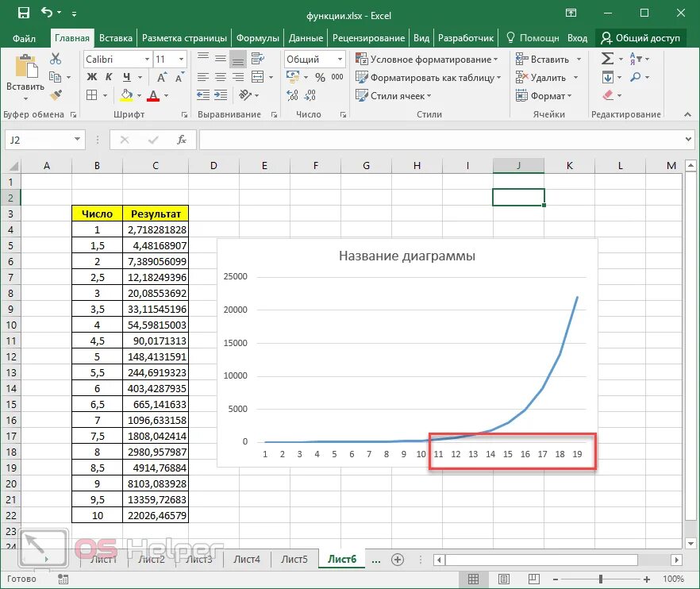The height and width of the screenshot is (589, 700).
Task: Click the insert function fx icon
Action: point(181,140)
